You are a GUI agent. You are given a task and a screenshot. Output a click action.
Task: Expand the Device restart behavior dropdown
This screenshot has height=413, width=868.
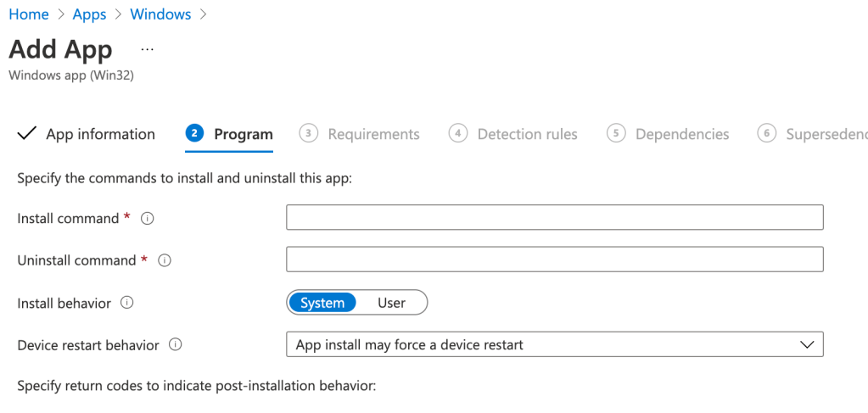point(554,345)
